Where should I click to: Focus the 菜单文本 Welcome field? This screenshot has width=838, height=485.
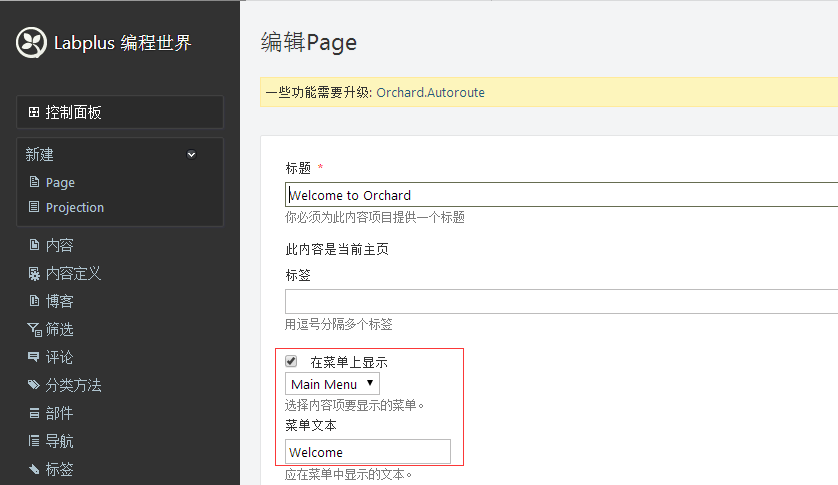[368, 452]
